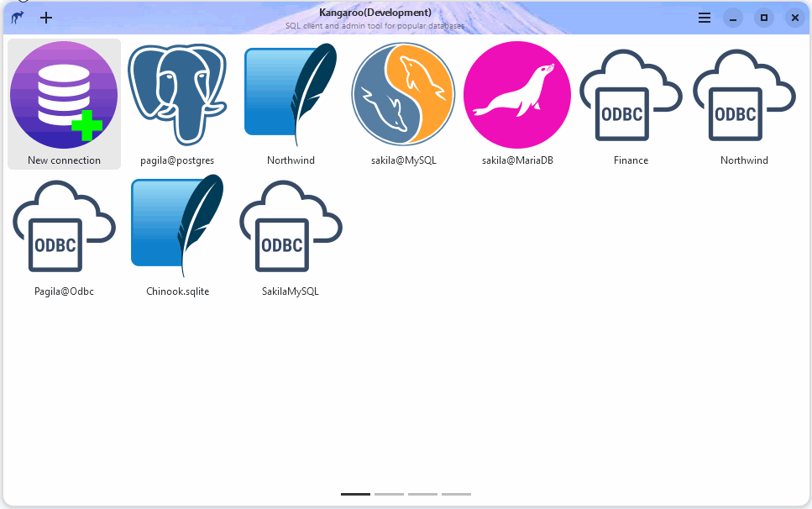Click the "Finance" label

click(x=631, y=160)
